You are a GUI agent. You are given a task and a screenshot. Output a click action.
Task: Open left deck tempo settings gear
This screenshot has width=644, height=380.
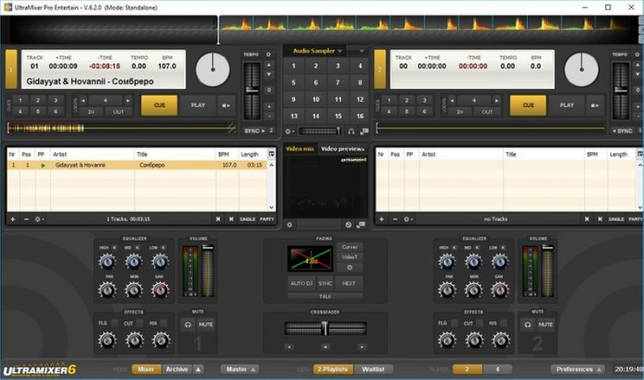(x=268, y=54)
